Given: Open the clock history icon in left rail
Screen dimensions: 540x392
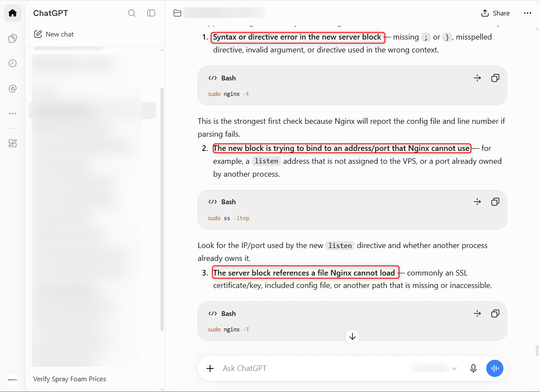Looking at the screenshot, I should [x=12, y=64].
